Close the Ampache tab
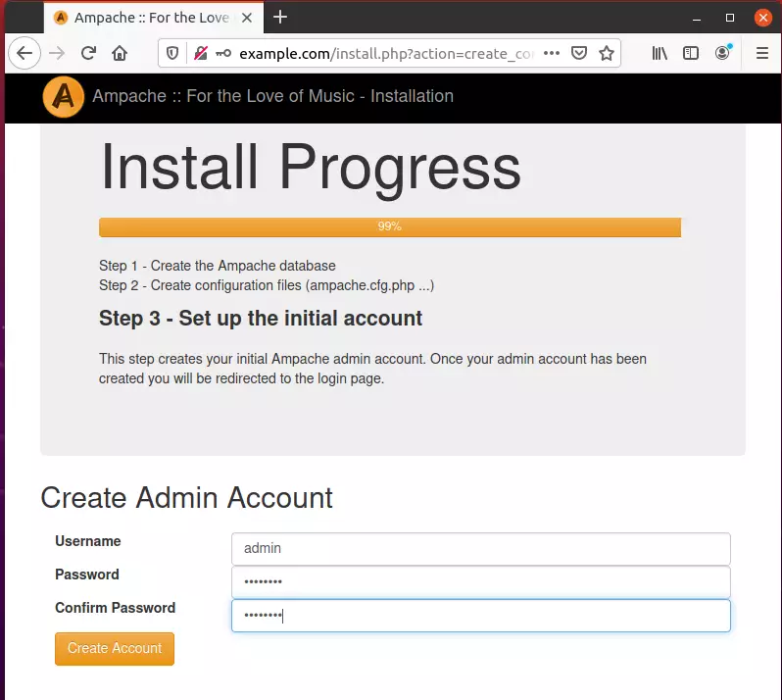This screenshot has width=782, height=700. pos(246,18)
